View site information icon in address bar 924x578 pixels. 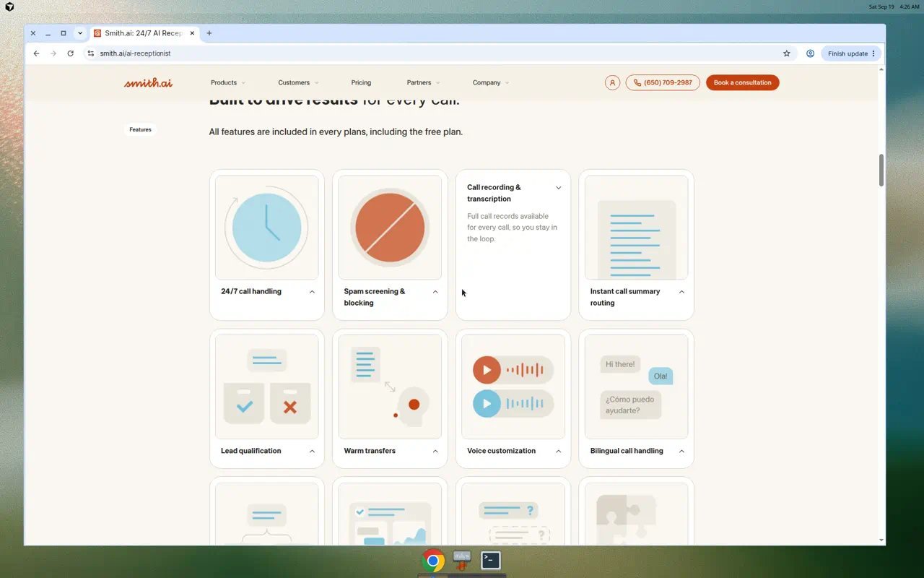click(91, 53)
